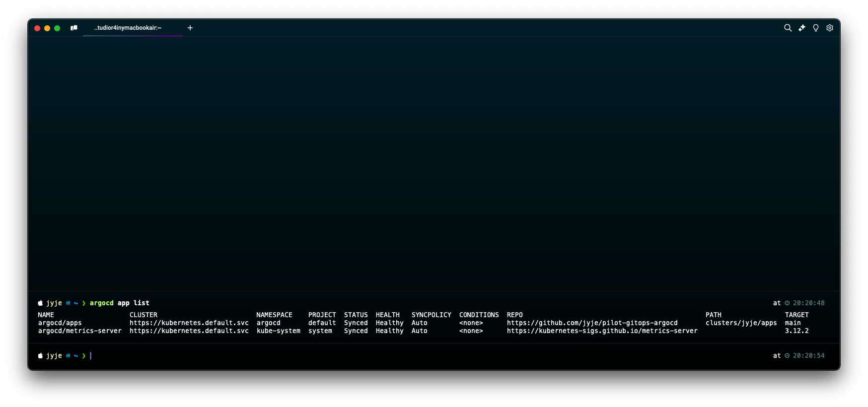Click 'jyje' username in active prompt
This screenshot has height=407, width=868.
pos(54,355)
